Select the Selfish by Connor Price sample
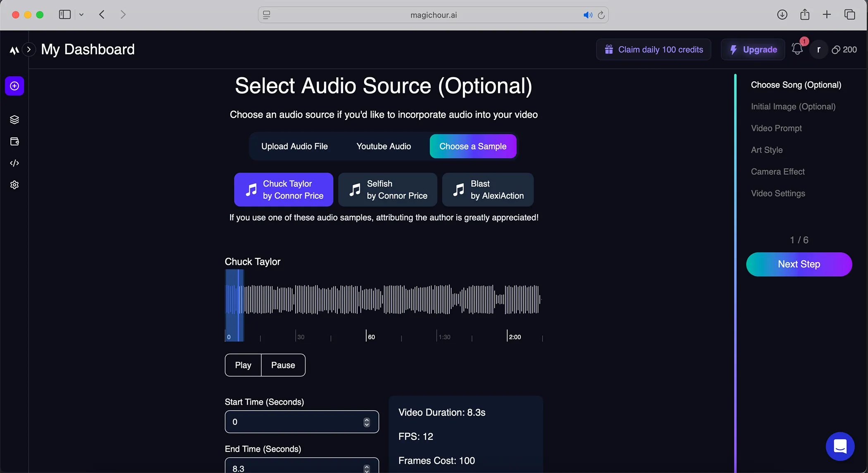The width and height of the screenshot is (868, 473). click(387, 189)
